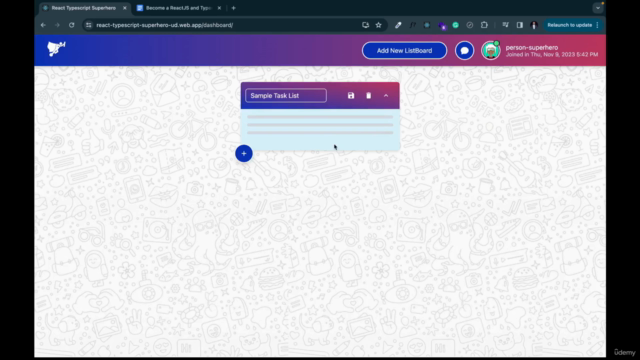Open the green Grammarly extension icon
Viewport: 640px width, 360px height.
[456, 25]
